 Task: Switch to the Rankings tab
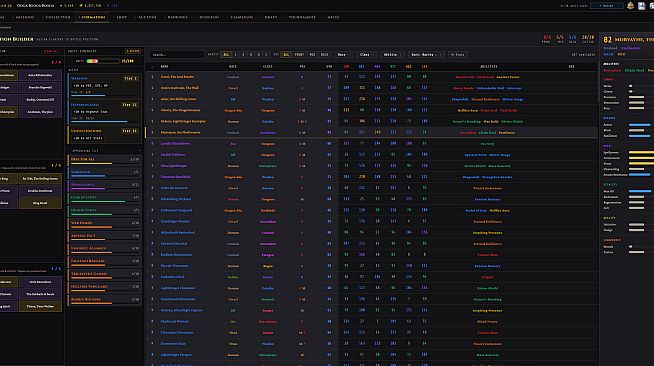pos(177,17)
